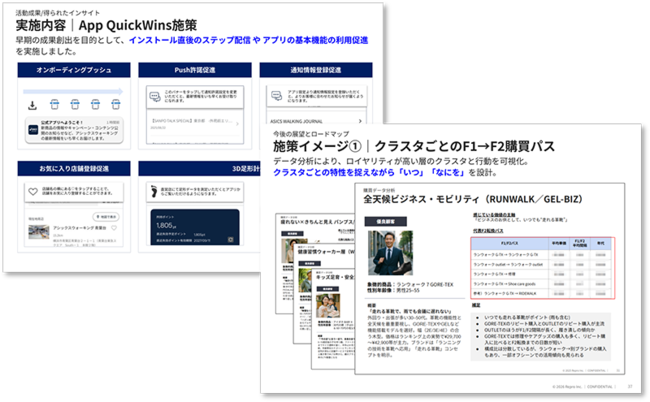650x402 pixels.
Task: Click the banner text in the Push許諾促進 card
Action: click(x=201, y=97)
